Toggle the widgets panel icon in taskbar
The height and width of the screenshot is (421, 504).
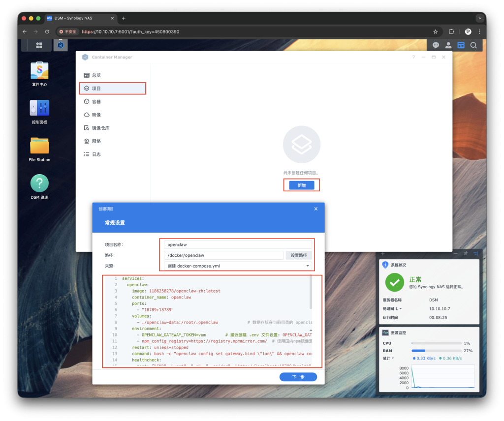[461, 45]
